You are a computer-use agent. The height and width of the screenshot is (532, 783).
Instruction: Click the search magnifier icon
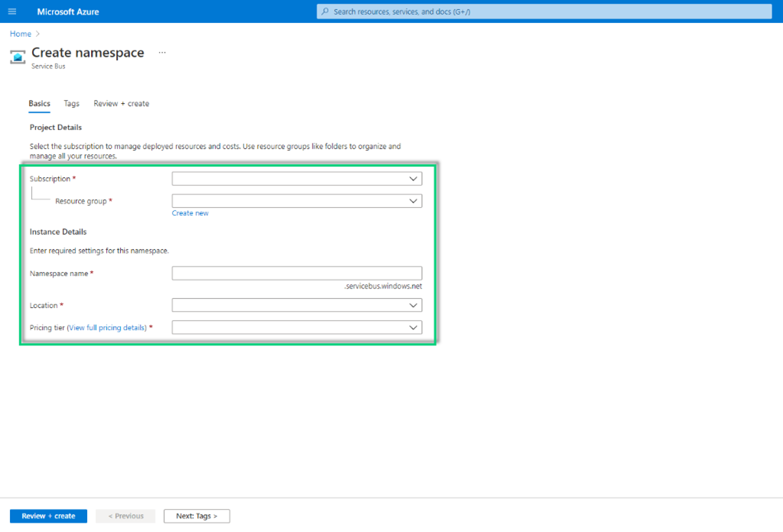[x=325, y=11]
